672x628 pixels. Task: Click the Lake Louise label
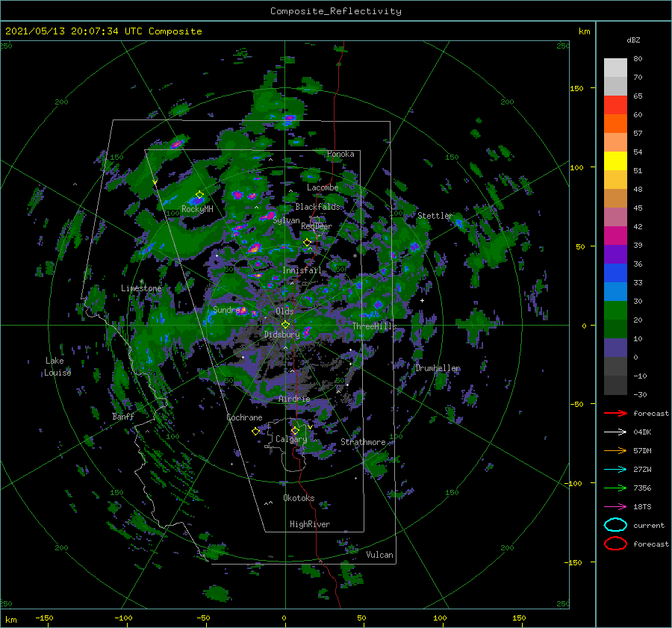coord(57,367)
